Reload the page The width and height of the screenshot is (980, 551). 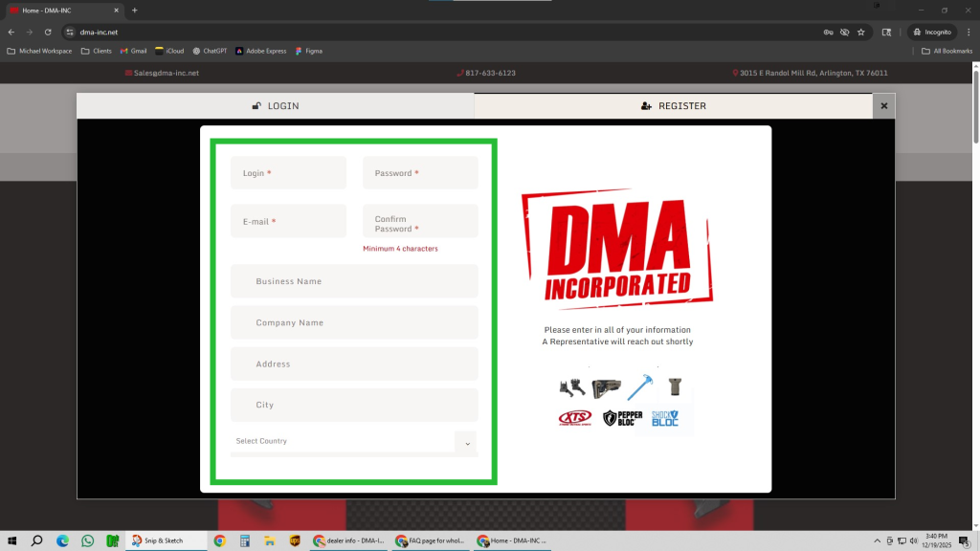pyautogui.click(x=48, y=32)
